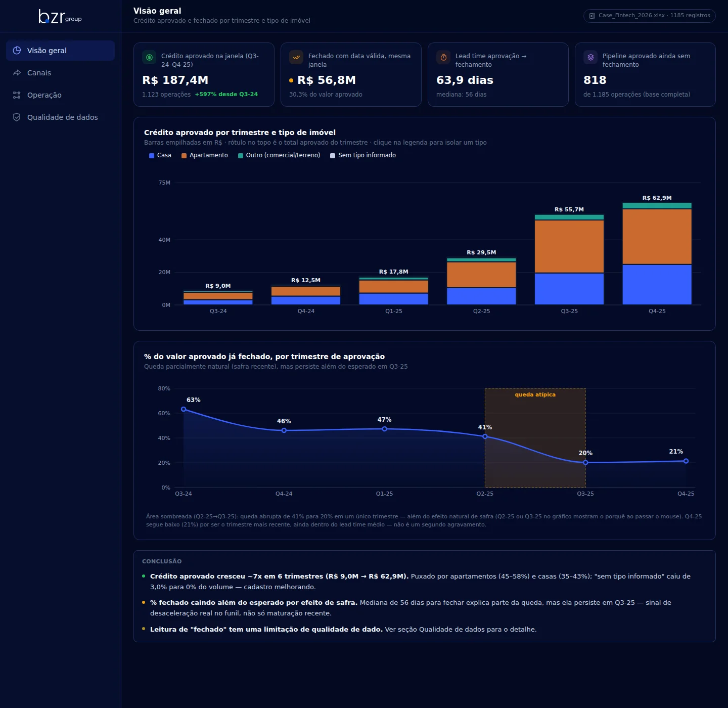Select the Q2-25 stacked bar

[x=481, y=281]
